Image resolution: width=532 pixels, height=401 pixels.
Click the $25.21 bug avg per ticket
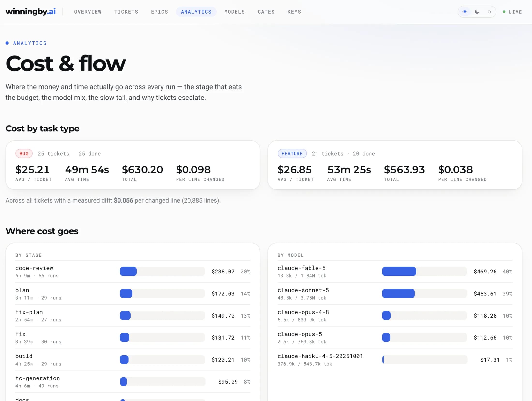[32, 169]
